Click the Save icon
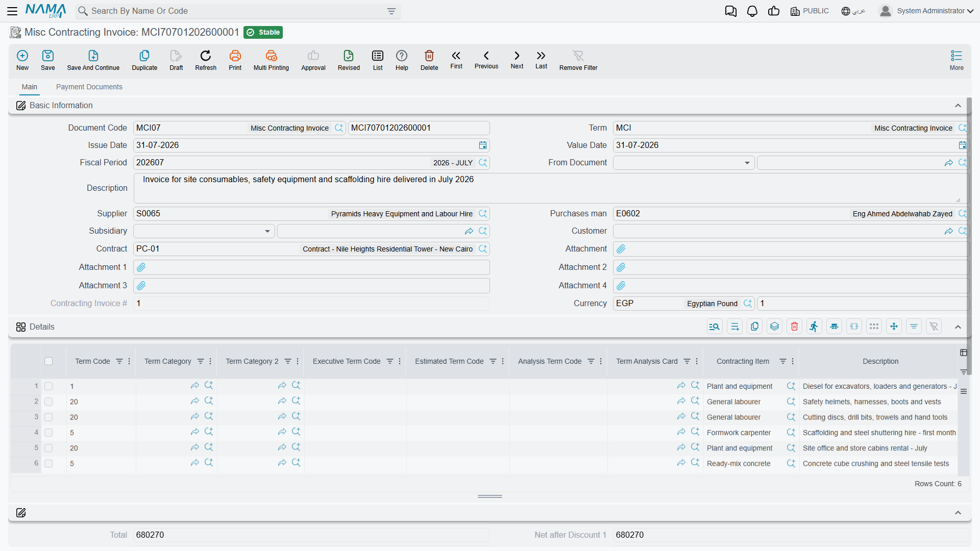980x551 pixels. tap(48, 56)
